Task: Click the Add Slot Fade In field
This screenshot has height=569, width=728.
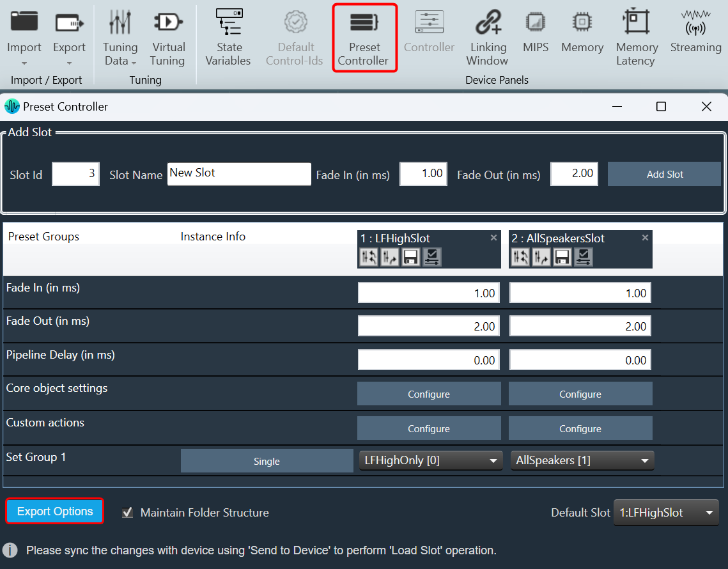Action: [x=423, y=174]
